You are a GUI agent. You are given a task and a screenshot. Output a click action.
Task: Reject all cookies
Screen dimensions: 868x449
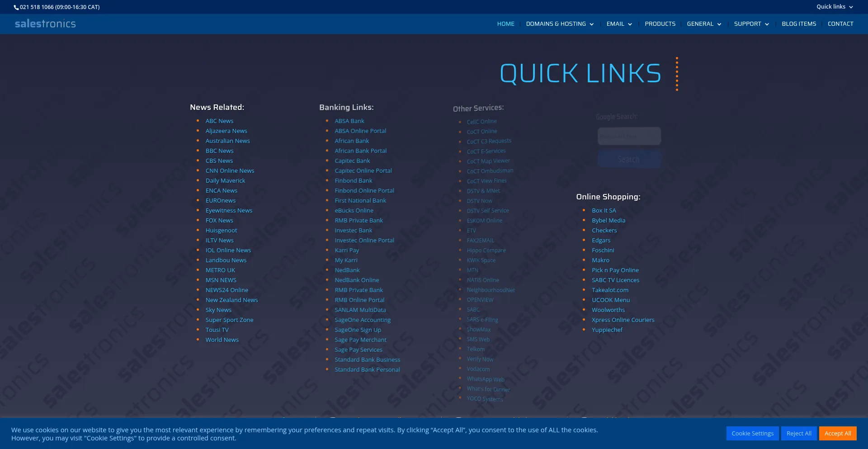tap(799, 433)
